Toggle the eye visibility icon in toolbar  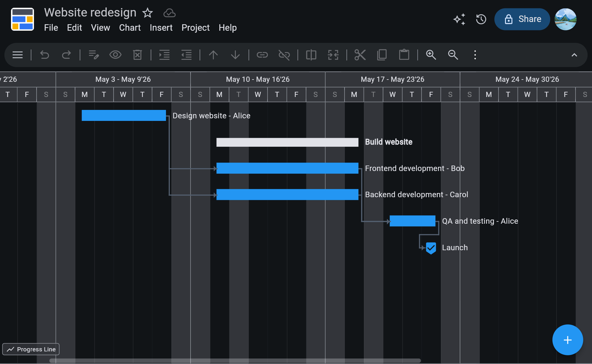[x=115, y=55]
